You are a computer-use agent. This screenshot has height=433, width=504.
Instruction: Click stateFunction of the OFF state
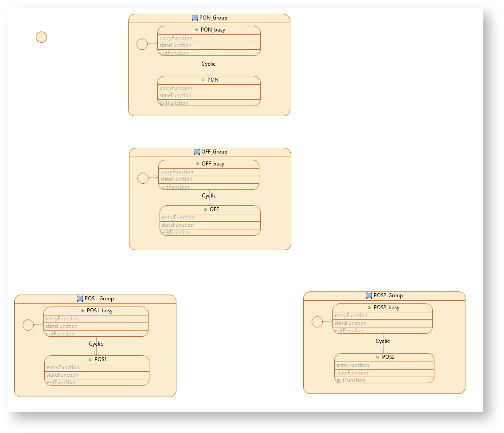[x=178, y=225]
